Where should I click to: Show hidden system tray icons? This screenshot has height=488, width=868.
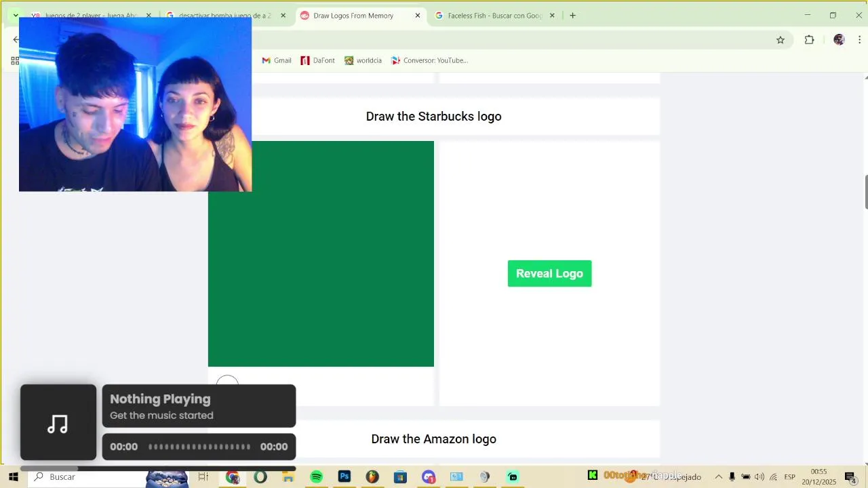click(719, 477)
